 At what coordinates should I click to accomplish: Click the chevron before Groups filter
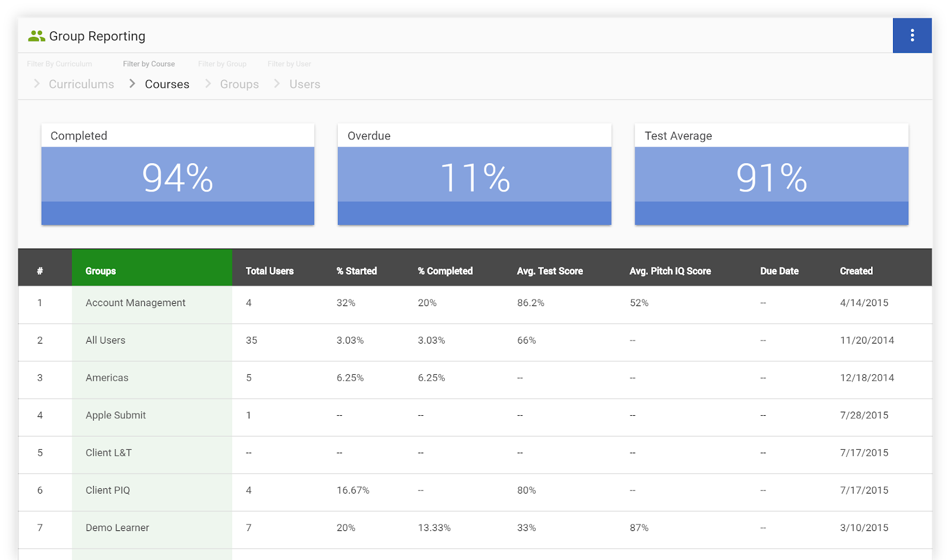(x=208, y=84)
